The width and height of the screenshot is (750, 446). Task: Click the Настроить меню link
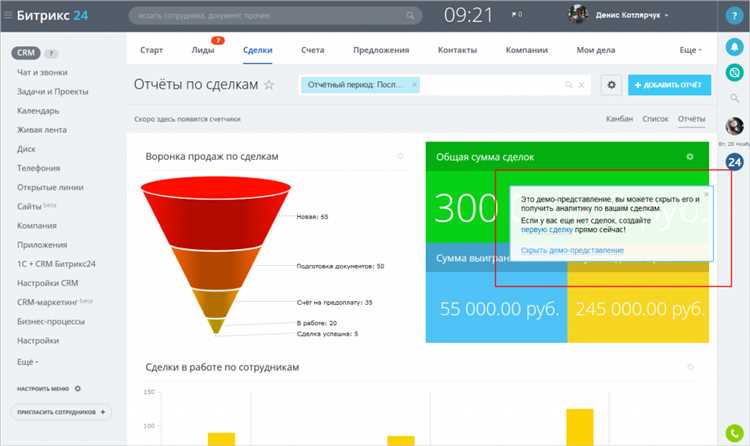coord(43,389)
